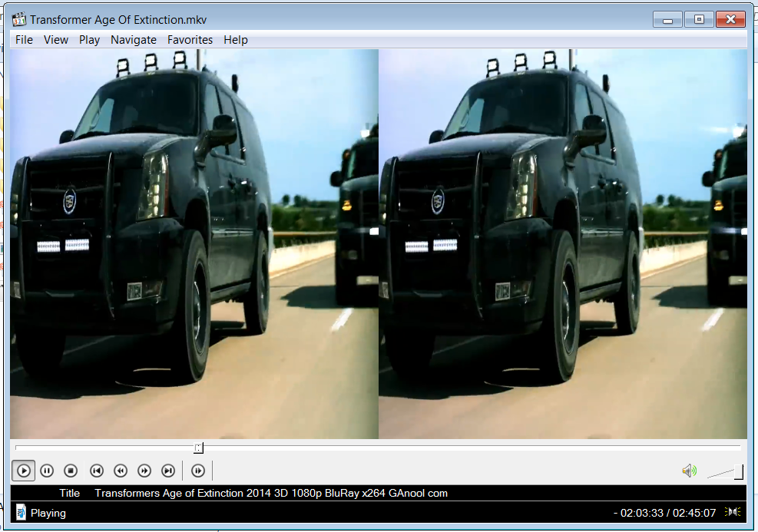Click the 'Playing' status text
Screen dimensions: 758x532
(48, 513)
